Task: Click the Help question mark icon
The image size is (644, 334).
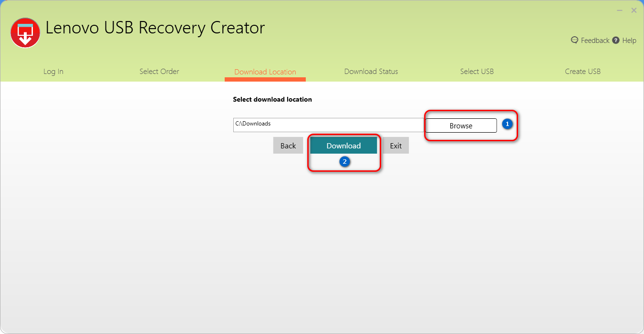Action: [616, 40]
